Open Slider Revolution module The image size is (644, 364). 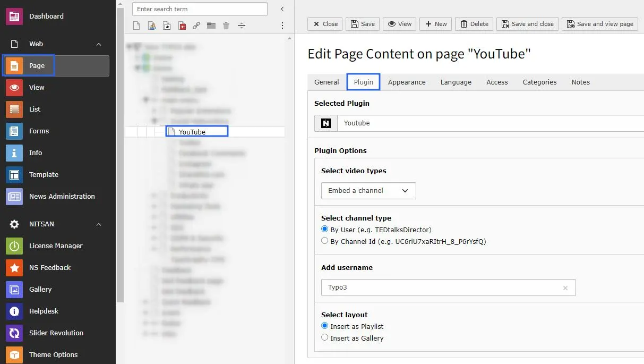(57, 333)
